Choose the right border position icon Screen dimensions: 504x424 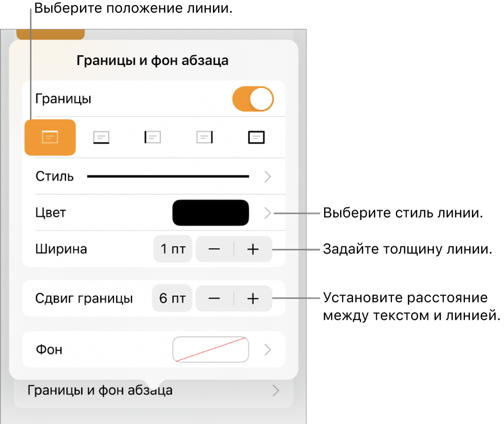pyautogui.click(x=204, y=137)
